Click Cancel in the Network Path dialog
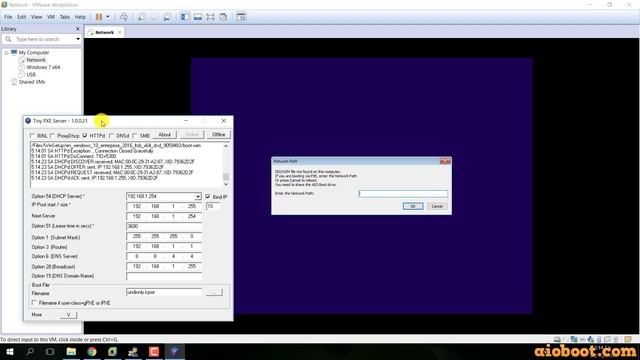Screen dimensions: 640x360 437,206
